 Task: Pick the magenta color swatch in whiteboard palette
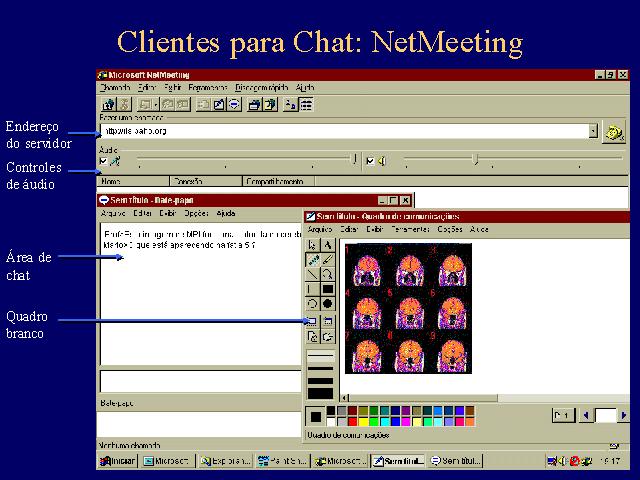[x=406, y=422]
